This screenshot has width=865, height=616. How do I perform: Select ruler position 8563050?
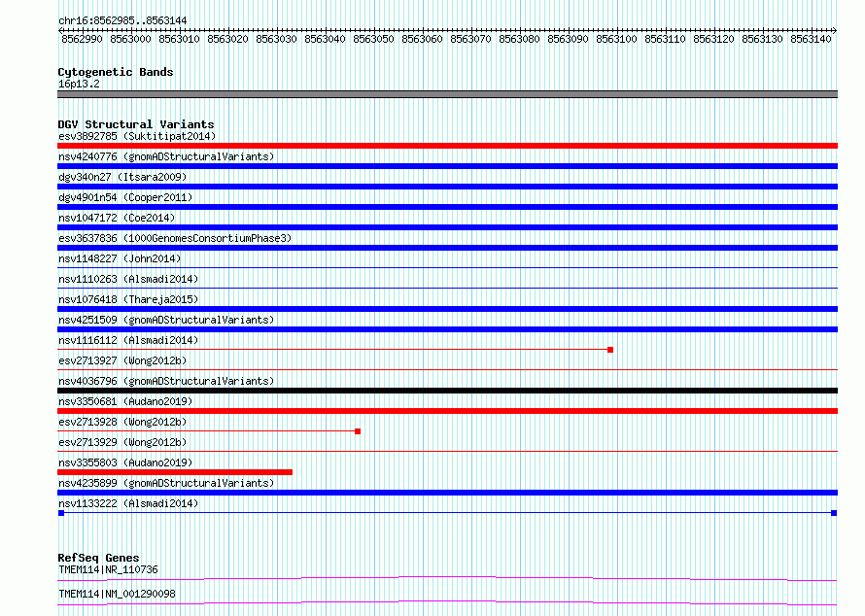click(373, 39)
